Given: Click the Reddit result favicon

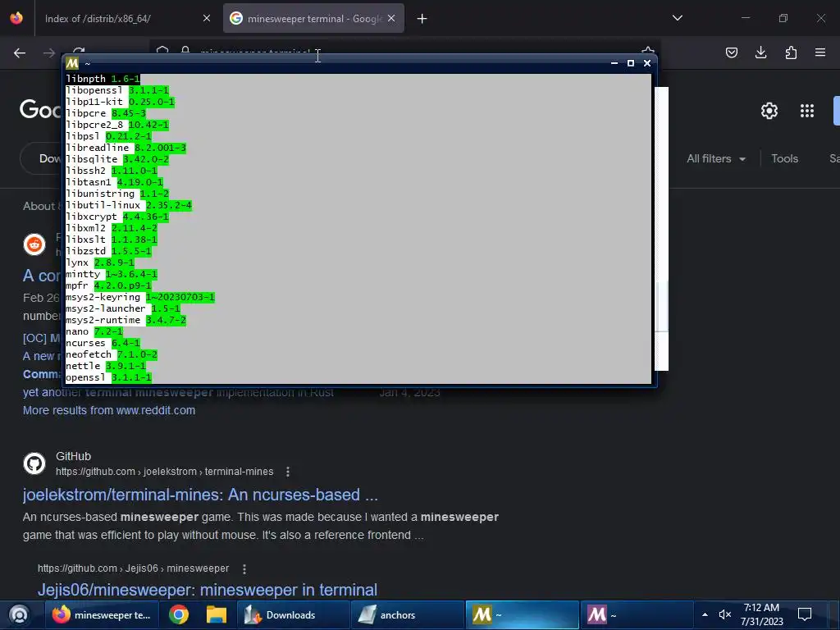Looking at the screenshot, I should point(34,244).
